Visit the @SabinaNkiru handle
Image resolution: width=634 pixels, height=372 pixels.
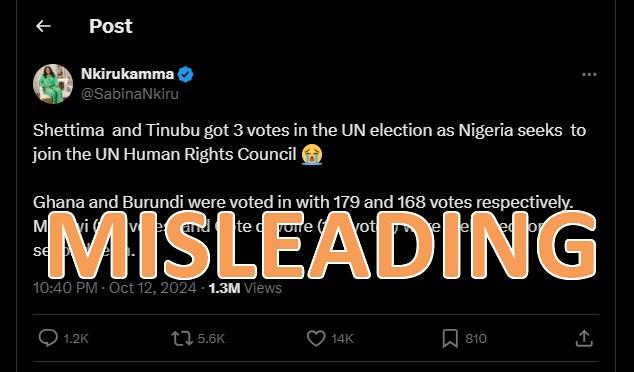(130, 94)
